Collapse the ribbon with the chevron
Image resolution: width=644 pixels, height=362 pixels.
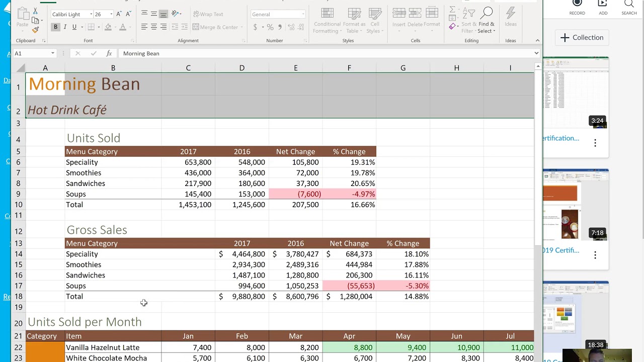click(537, 40)
